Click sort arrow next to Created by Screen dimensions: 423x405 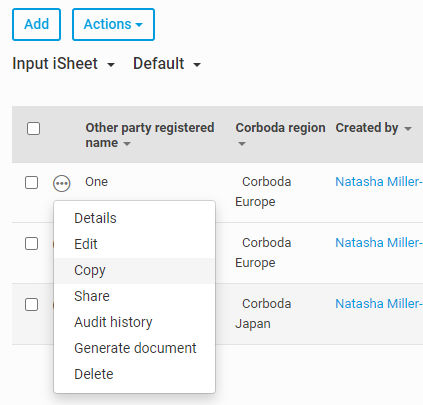click(408, 128)
